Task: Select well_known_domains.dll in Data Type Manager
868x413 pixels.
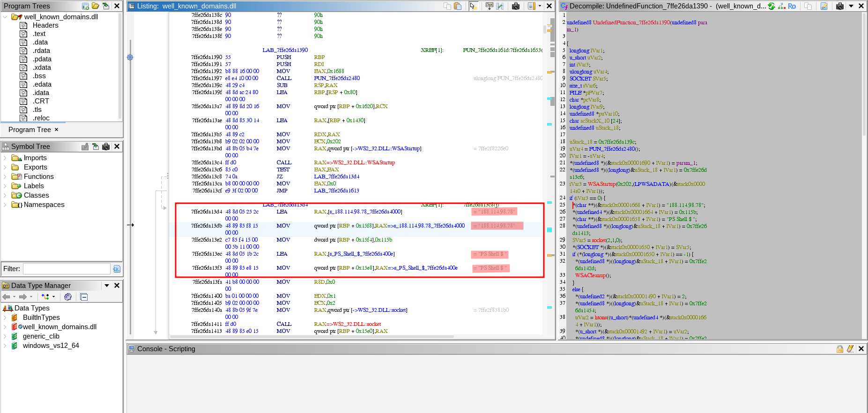Action: (x=59, y=327)
